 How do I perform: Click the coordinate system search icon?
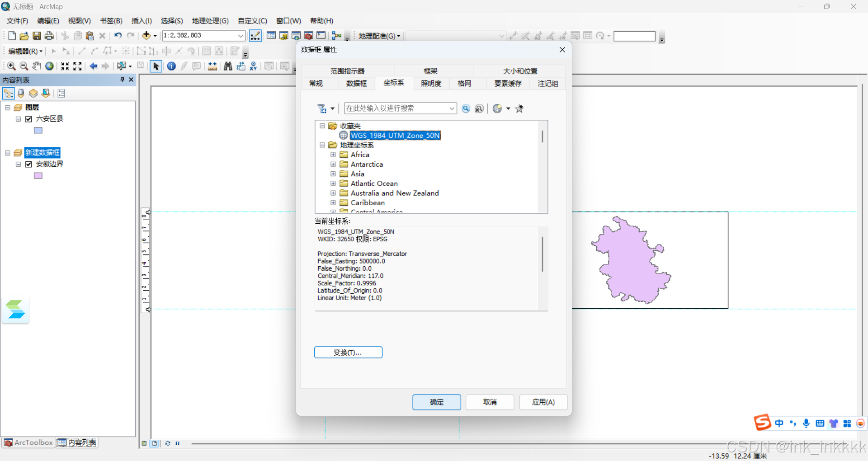coord(466,108)
